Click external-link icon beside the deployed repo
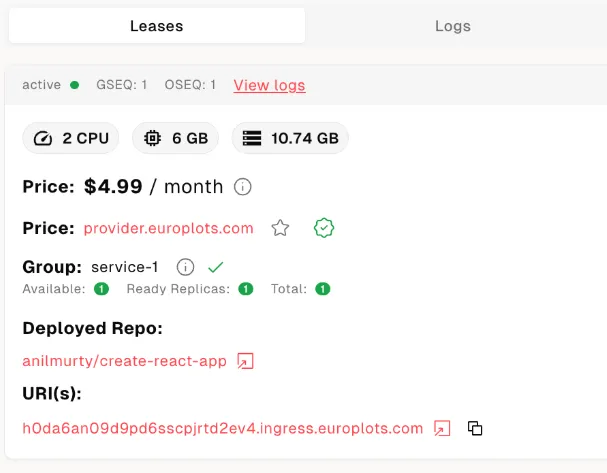 pyautogui.click(x=245, y=361)
